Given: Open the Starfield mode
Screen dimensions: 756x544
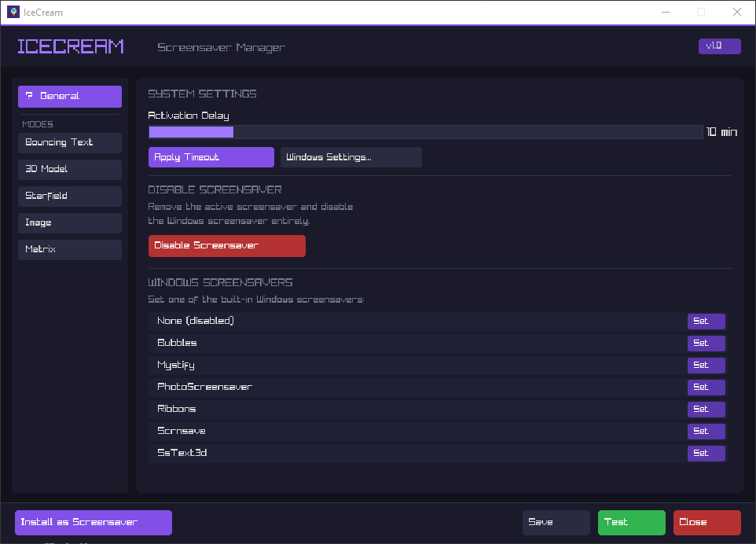Looking at the screenshot, I should [x=70, y=197].
